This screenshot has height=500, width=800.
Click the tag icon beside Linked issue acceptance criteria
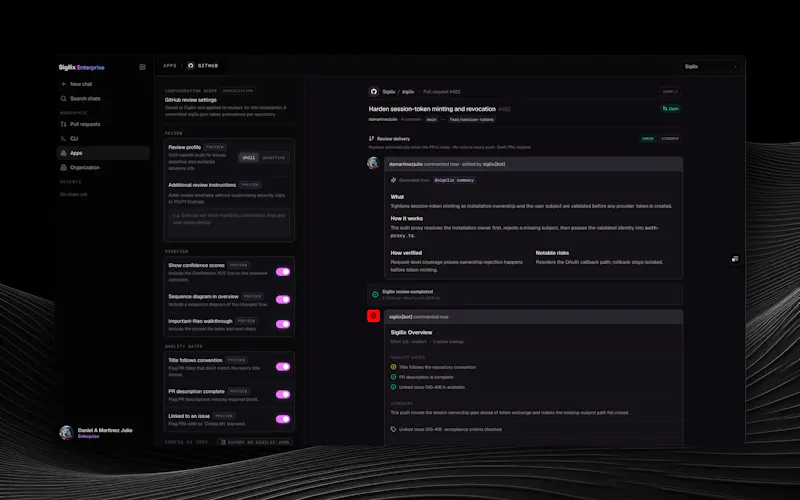pyautogui.click(x=393, y=429)
